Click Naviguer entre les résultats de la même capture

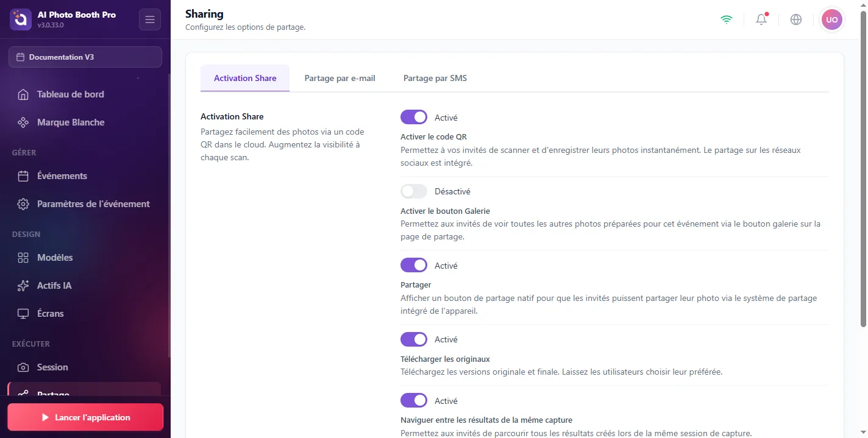point(486,420)
